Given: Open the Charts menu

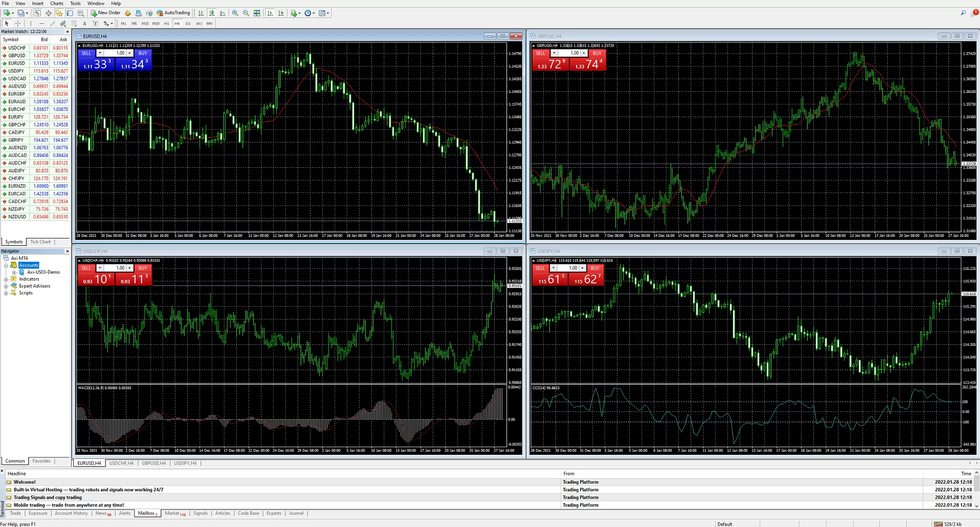Looking at the screenshot, I should tap(57, 4).
